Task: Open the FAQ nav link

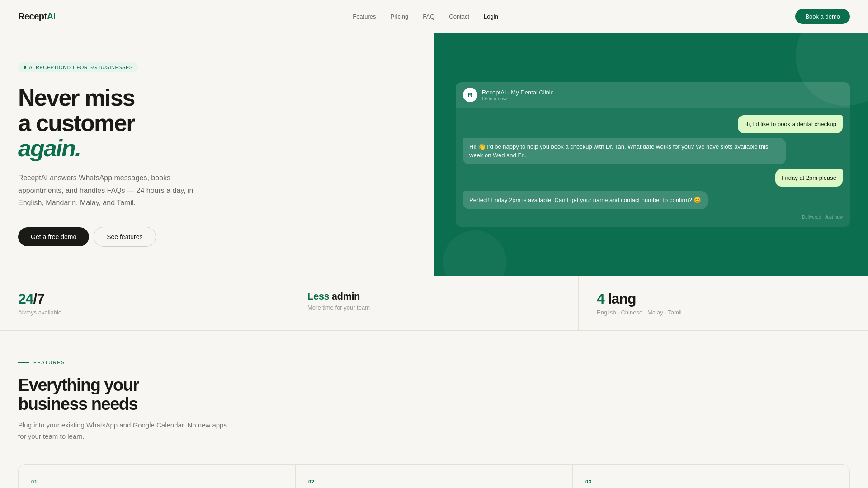Action: coord(429,17)
